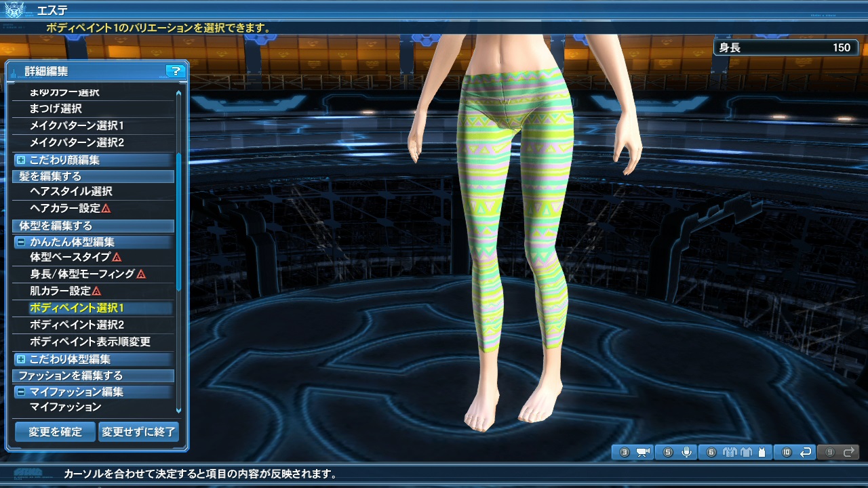The height and width of the screenshot is (488, 868).
Task: Click the list scrollbar's down arrow
Action: click(179, 410)
